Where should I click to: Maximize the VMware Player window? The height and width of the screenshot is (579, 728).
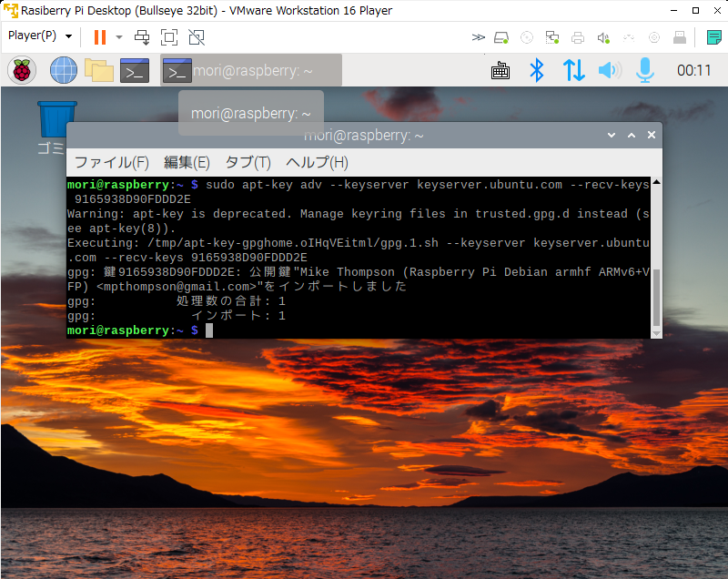(x=695, y=10)
